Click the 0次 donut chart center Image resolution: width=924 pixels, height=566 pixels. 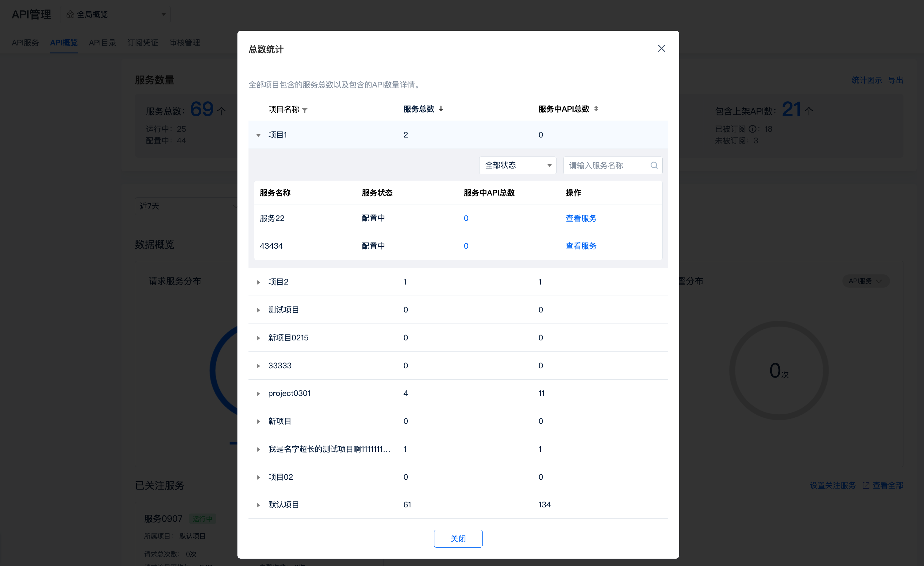(779, 370)
